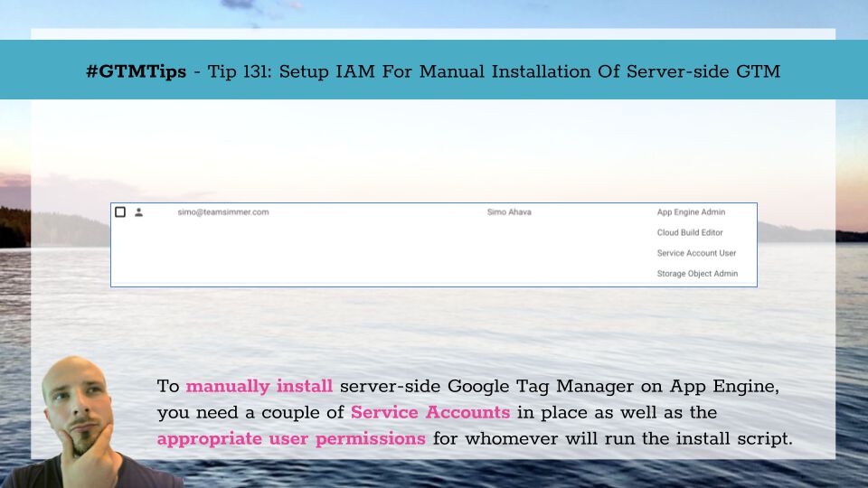Click the pink 'appropriate user permissions' text
Screen dimensions: 868x488
[291, 439]
